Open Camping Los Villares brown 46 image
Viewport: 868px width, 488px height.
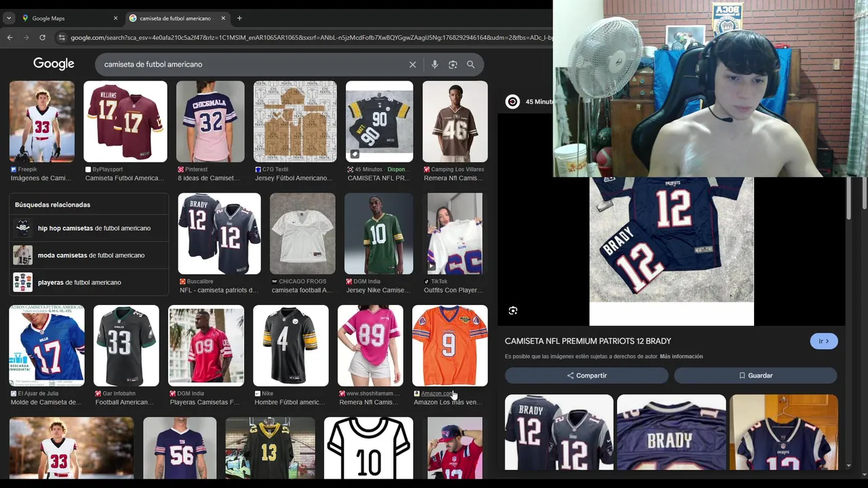pyautogui.click(x=455, y=122)
